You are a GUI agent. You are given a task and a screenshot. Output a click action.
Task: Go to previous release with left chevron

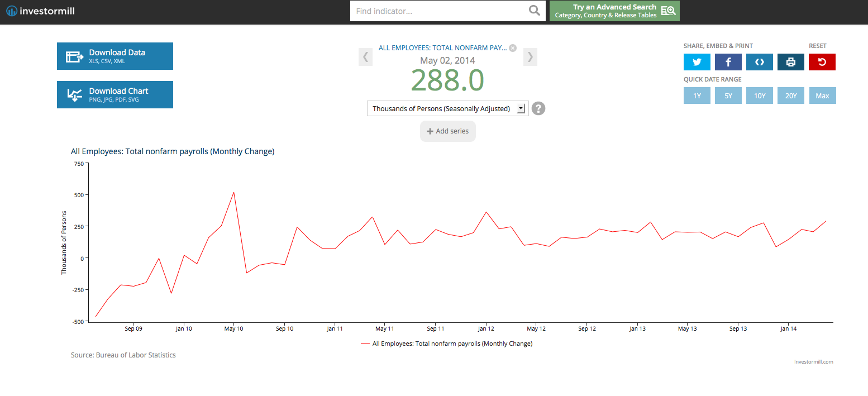[365, 56]
